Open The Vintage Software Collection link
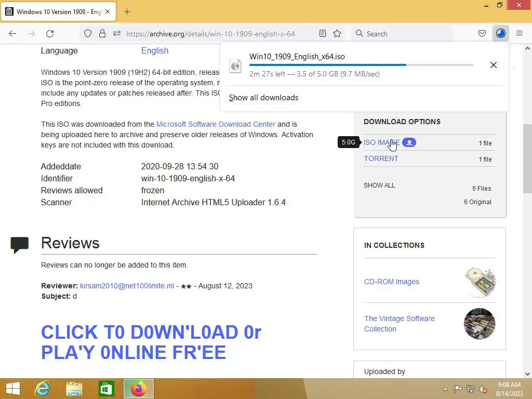Screen dimensions: 532x399 tap(400, 324)
